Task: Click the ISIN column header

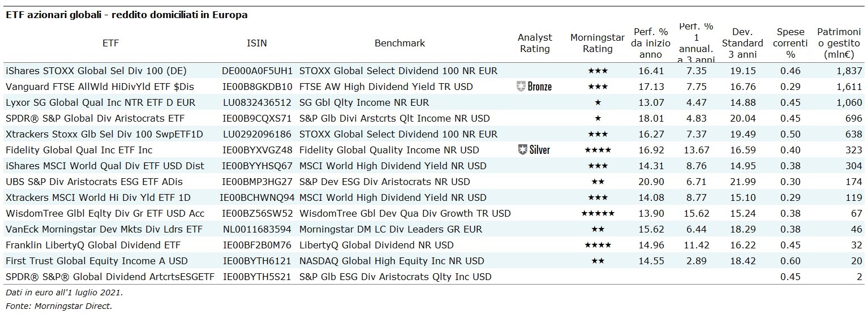Action: [257, 43]
